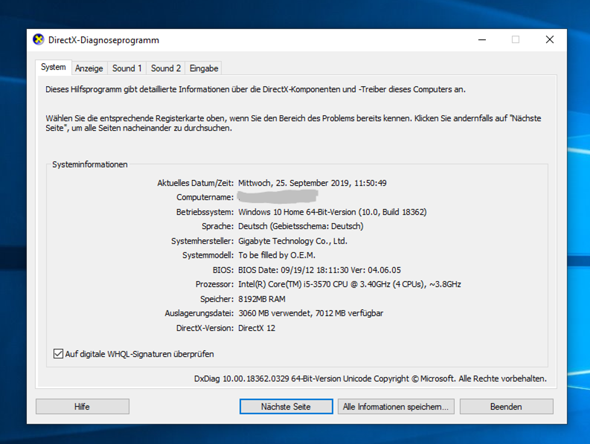Click the BIOS label

(x=223, y=270)
